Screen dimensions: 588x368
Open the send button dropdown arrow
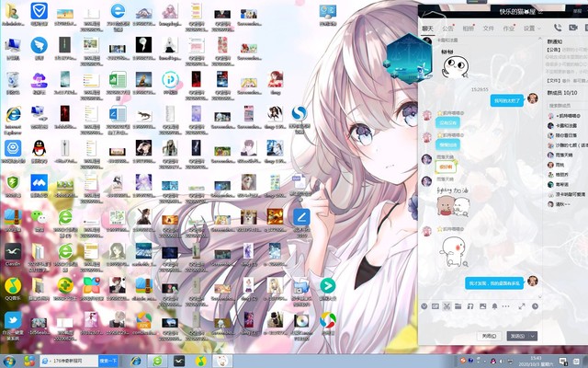coord(534,336)
